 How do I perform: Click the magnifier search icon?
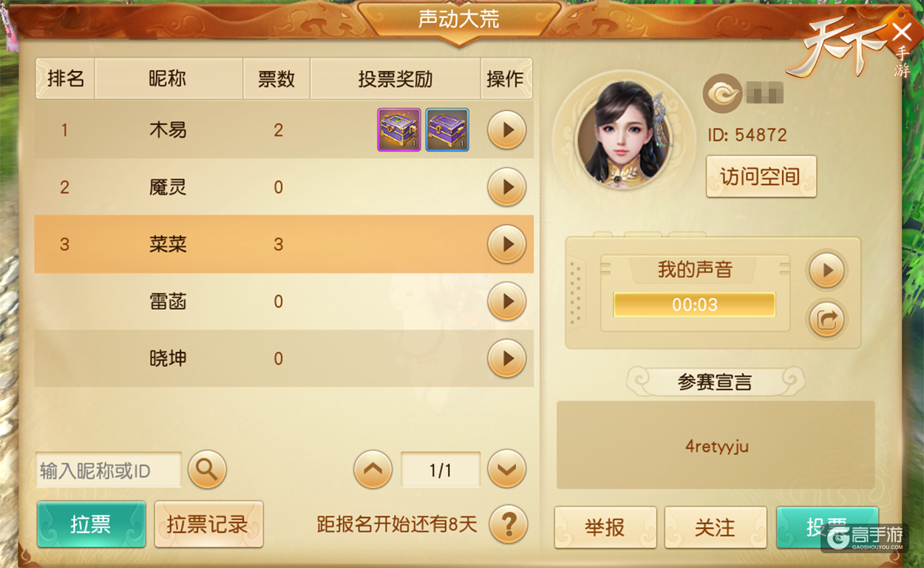[x=207, y=469]
